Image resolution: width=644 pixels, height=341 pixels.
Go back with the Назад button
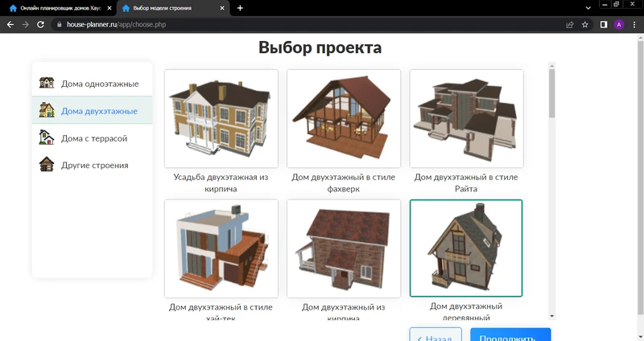pyautogui.click(x=436, y=336)
